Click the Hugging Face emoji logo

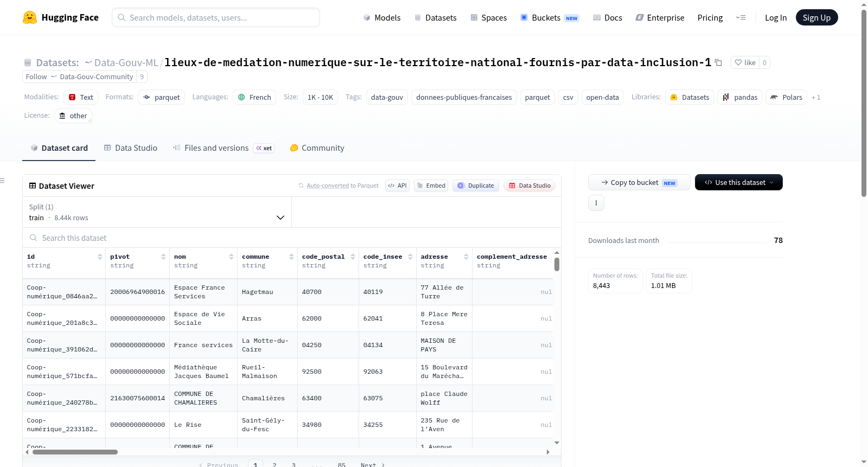(x=30, y=17)
